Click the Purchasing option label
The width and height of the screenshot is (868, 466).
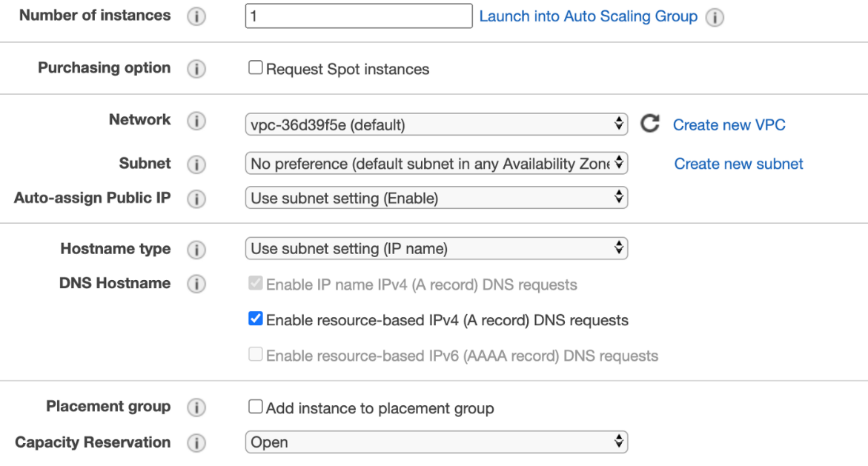point(104,67)
